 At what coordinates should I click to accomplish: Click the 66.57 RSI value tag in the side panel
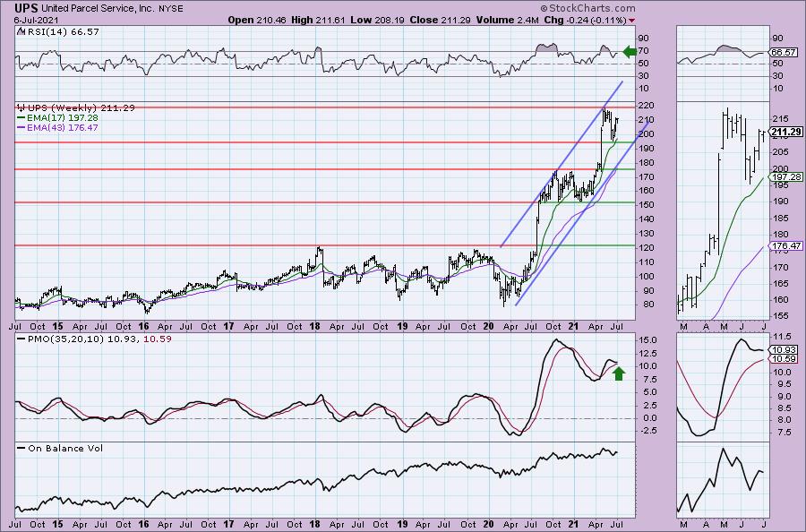click(784, 53)
